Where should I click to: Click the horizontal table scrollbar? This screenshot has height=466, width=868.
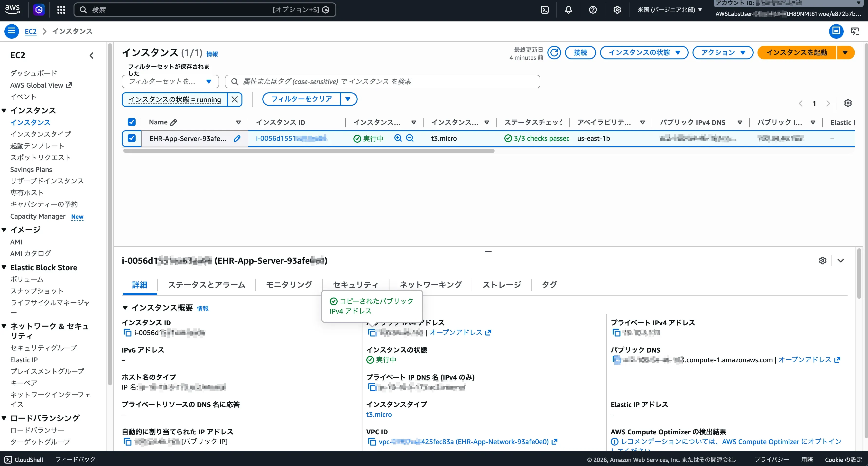coord(309,151)
